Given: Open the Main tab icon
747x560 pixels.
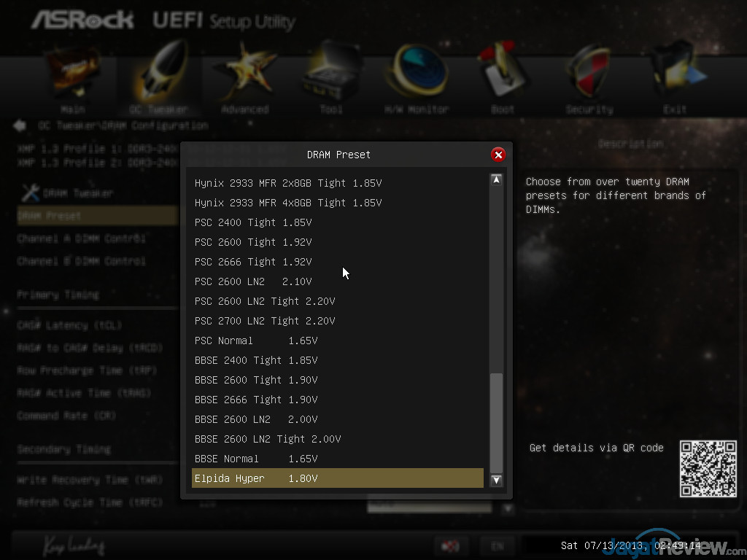Looking at the screenshot, I should [x=73, y=72].
